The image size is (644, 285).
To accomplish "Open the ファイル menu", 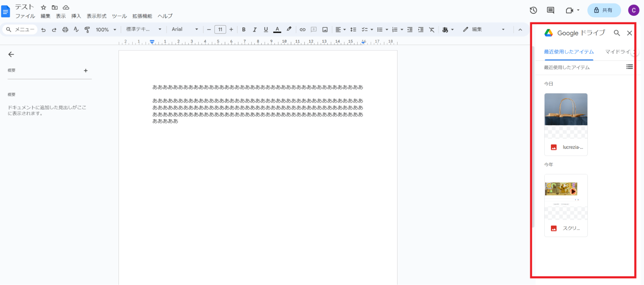I will [25, 16].
